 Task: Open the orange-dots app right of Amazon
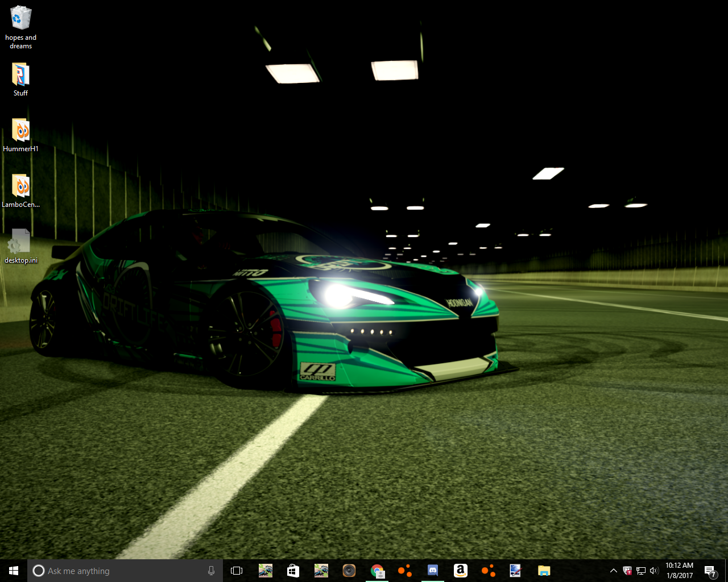pyautogui.click(x=488, y=571)
